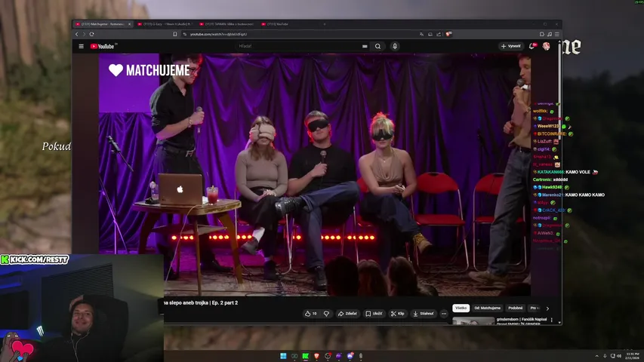Dislike the video with thumbs down
This screenshot has height=362, width=644.
[326, 314]
